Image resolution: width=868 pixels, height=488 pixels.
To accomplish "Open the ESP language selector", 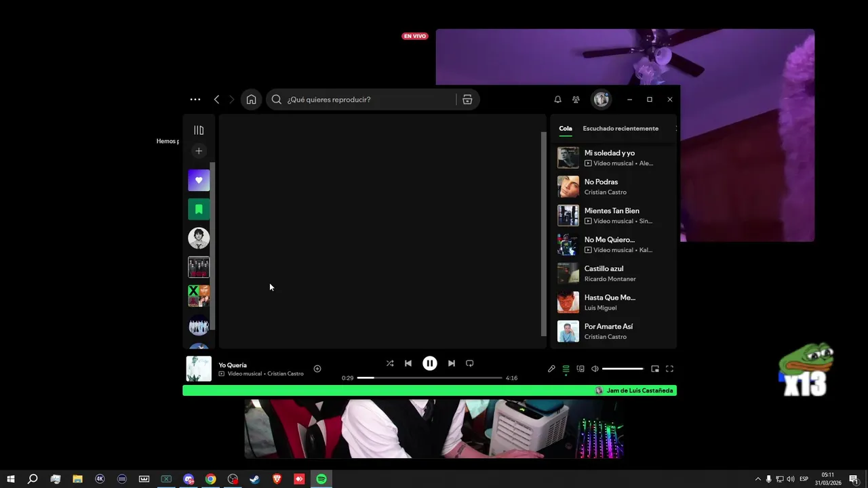I will 804,479.
